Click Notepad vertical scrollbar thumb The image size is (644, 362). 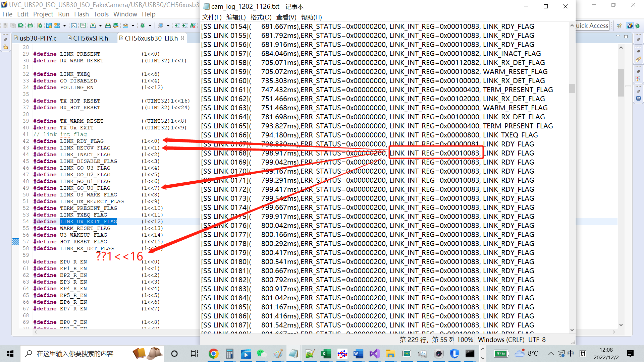coord(572,88)
